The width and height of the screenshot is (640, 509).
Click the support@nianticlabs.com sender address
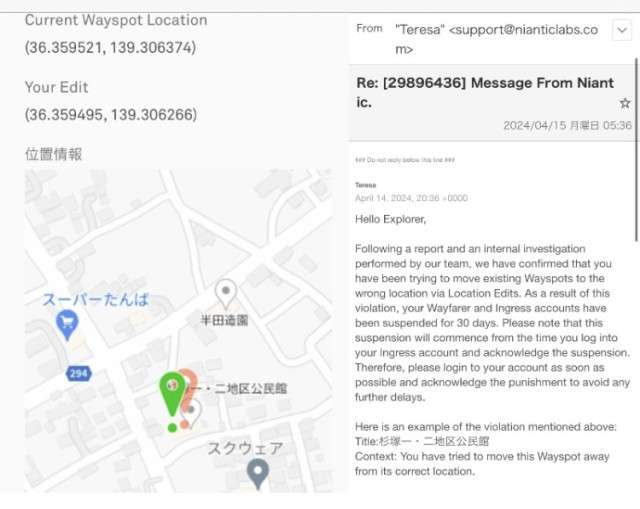[x=496, y=39]
